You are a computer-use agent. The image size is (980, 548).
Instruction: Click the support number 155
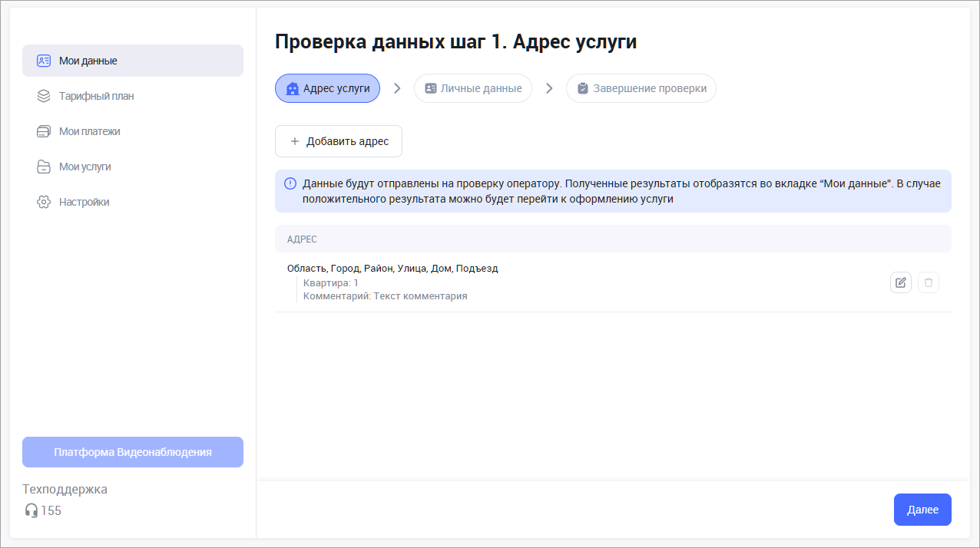pyautogui.click(x=51, y=510)
